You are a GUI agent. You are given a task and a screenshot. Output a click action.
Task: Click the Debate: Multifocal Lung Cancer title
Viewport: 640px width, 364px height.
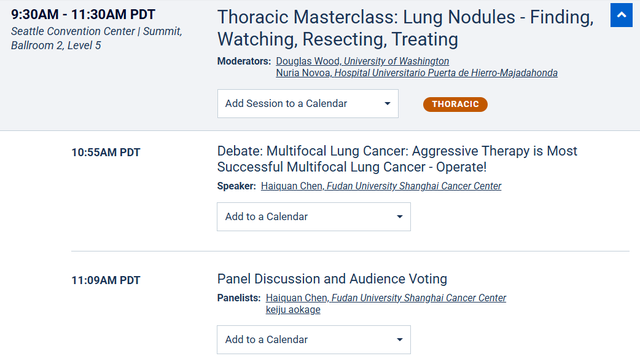[397, 159]
